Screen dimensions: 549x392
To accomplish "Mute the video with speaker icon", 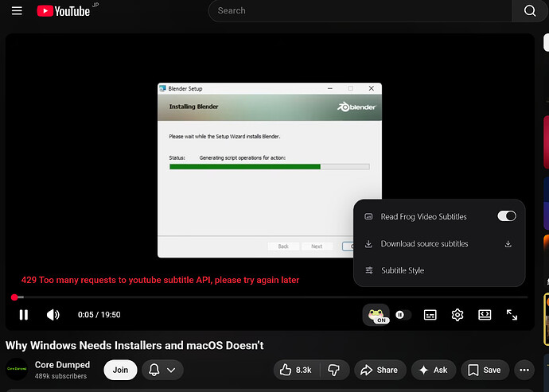I will tap(53, 315).
